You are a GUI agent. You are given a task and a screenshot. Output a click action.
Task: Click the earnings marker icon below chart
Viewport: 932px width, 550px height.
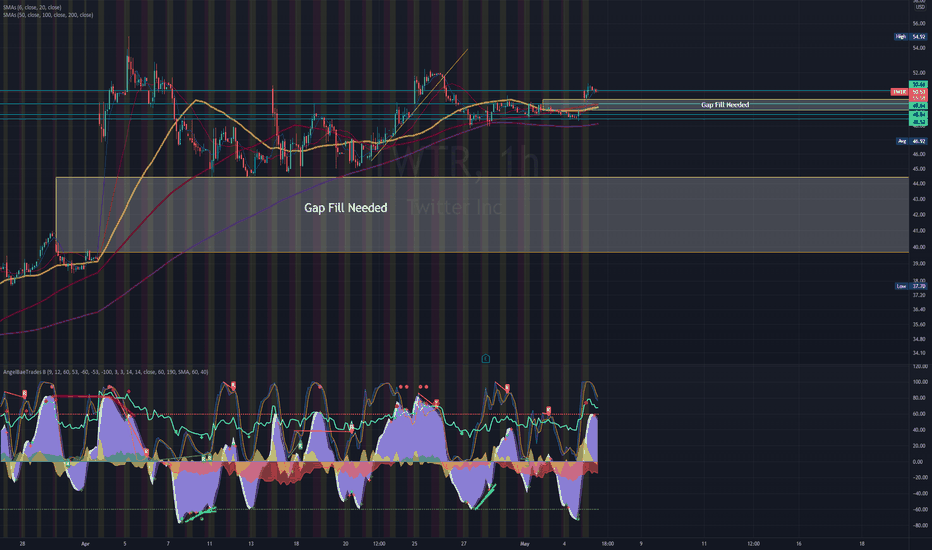tap(486, 359)
